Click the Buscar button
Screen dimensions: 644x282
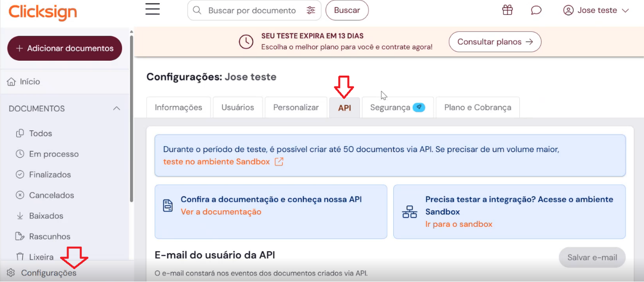(347, 10)
